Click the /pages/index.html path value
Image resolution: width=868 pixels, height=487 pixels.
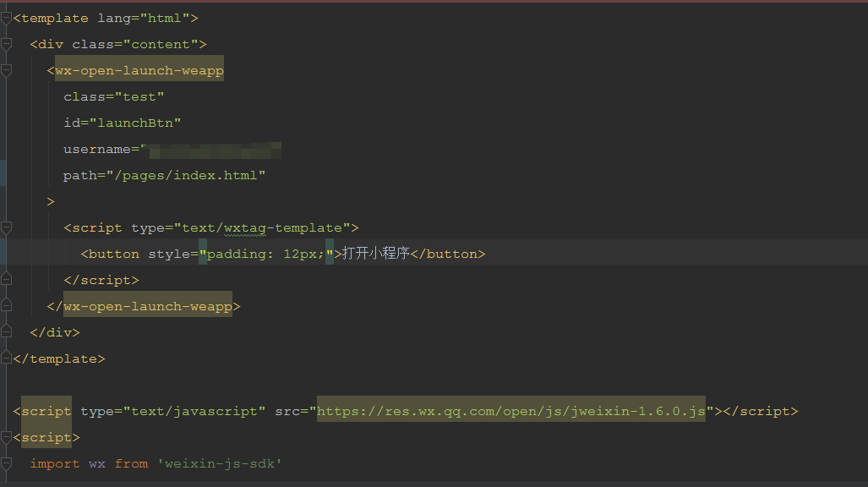pos(185,176)
